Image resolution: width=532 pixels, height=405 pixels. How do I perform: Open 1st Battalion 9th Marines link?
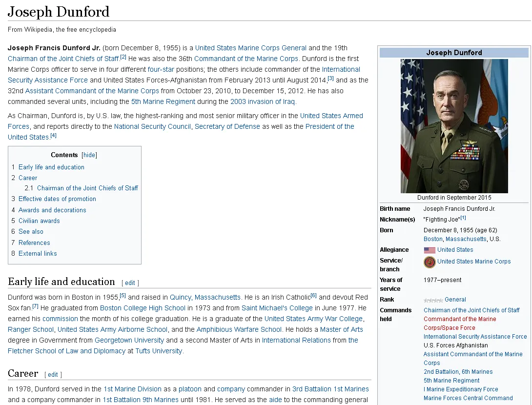pyautogui.click(x=141, y=400)
